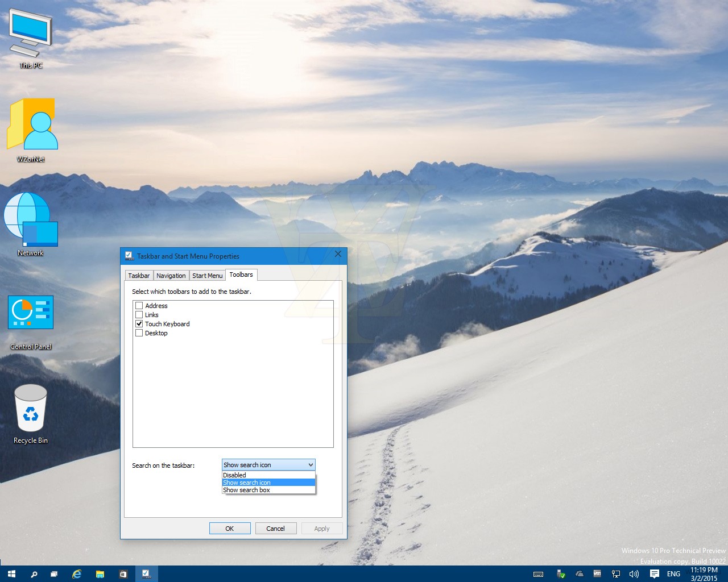This screenshot has height=582, width=728.
Task: Select the Toolbars tab
Action: click(x=241, y=275)
